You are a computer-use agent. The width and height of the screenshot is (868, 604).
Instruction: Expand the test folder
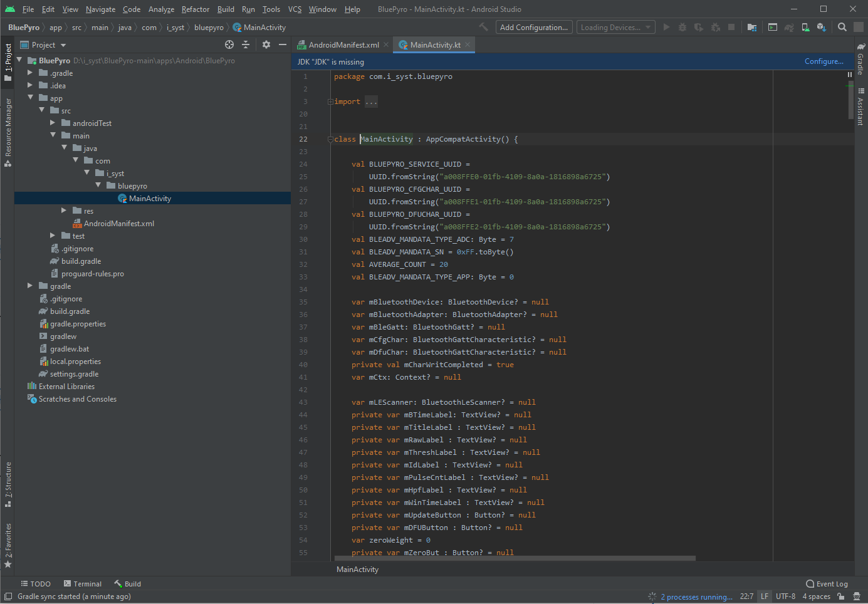[53, 236]
